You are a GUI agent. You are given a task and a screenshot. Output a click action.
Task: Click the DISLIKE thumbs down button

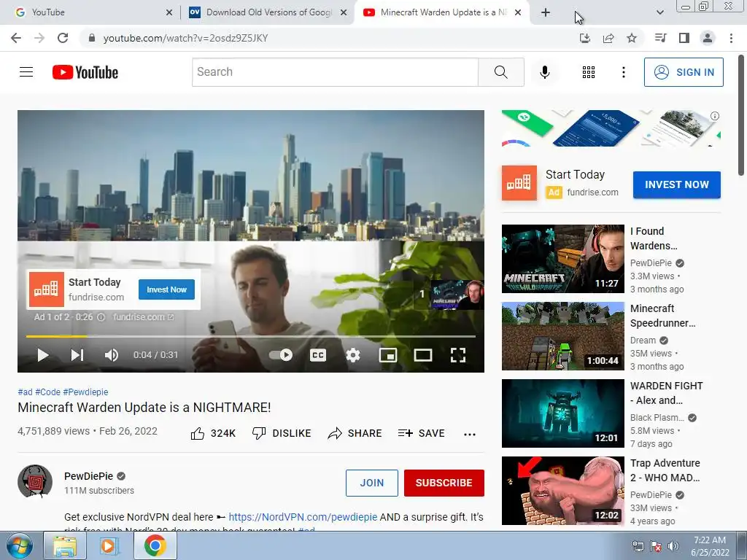[x=282, y=433]
